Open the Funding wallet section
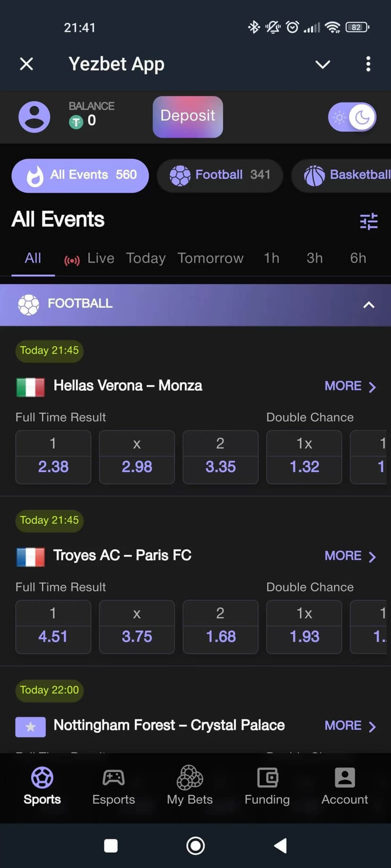The width and height of the screenshot is (391, 868). tap(267, 787)
